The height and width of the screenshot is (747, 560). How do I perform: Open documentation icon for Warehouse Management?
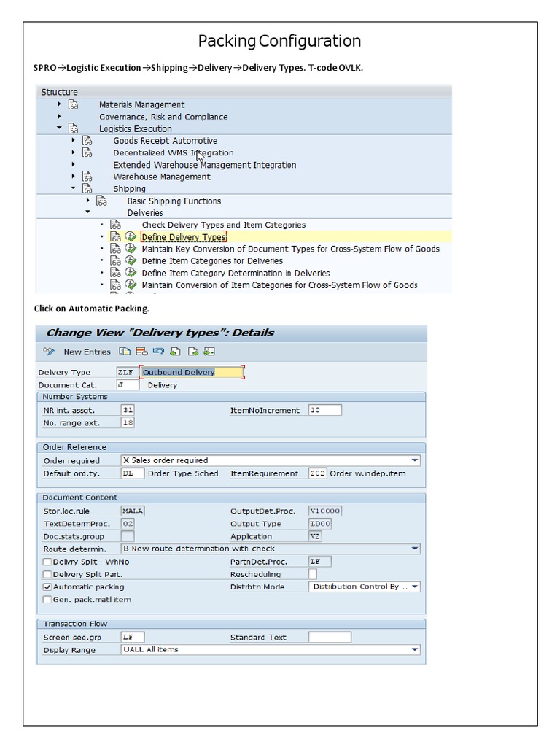tap(87, 177)
